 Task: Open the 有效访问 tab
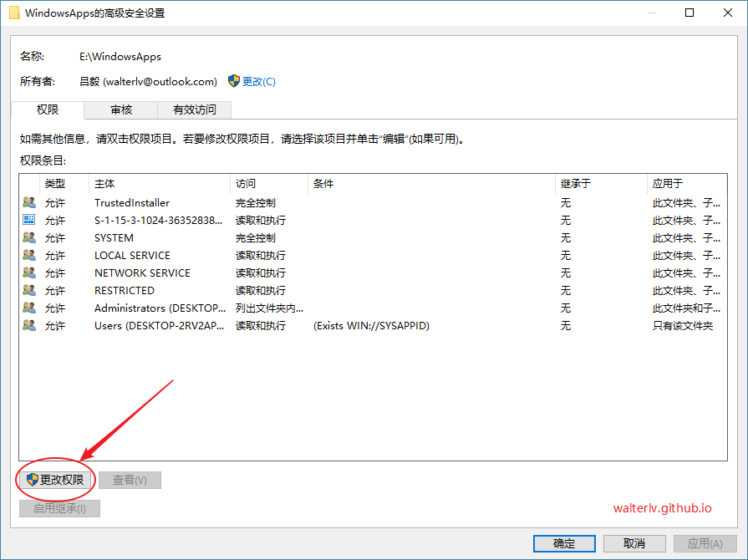194,109
